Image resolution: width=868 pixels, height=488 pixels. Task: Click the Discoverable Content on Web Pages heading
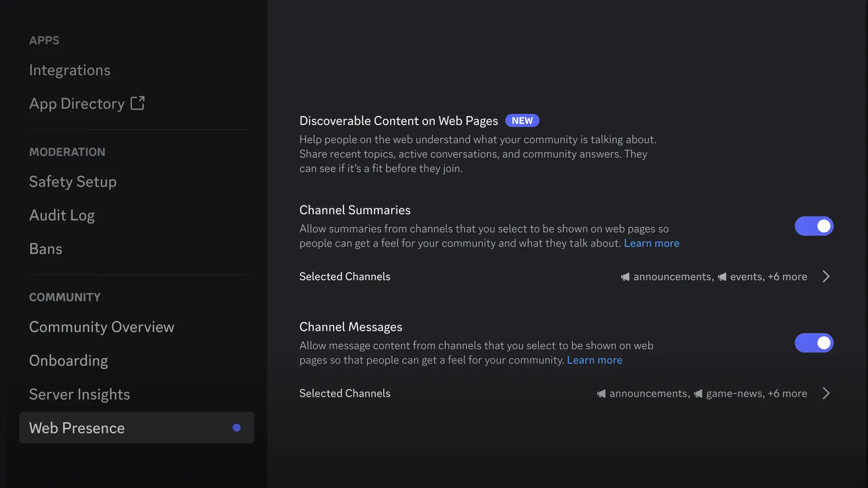pos(398,121)
